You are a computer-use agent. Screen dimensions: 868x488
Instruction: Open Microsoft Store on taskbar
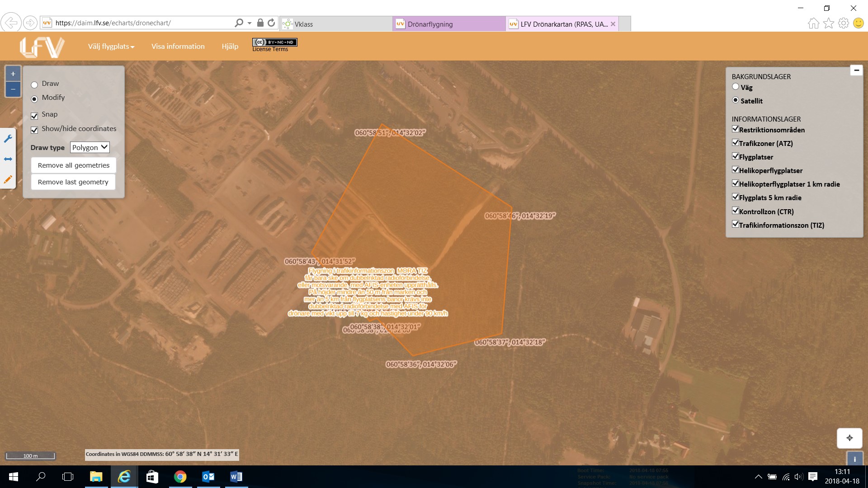click(152, 477)
